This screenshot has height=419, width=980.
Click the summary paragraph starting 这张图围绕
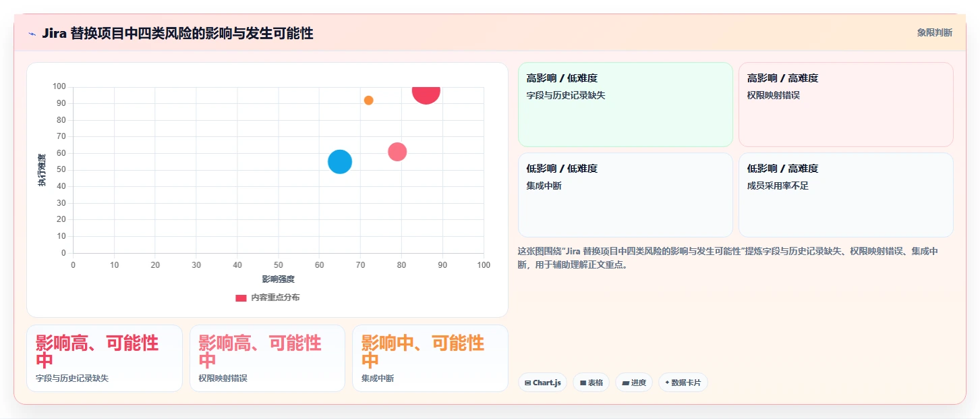click(728, 258)
